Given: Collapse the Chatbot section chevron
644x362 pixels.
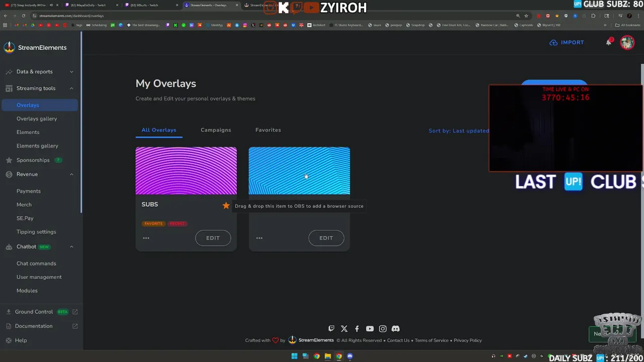Looking at the screenshot, I should (x=71, y=247).
